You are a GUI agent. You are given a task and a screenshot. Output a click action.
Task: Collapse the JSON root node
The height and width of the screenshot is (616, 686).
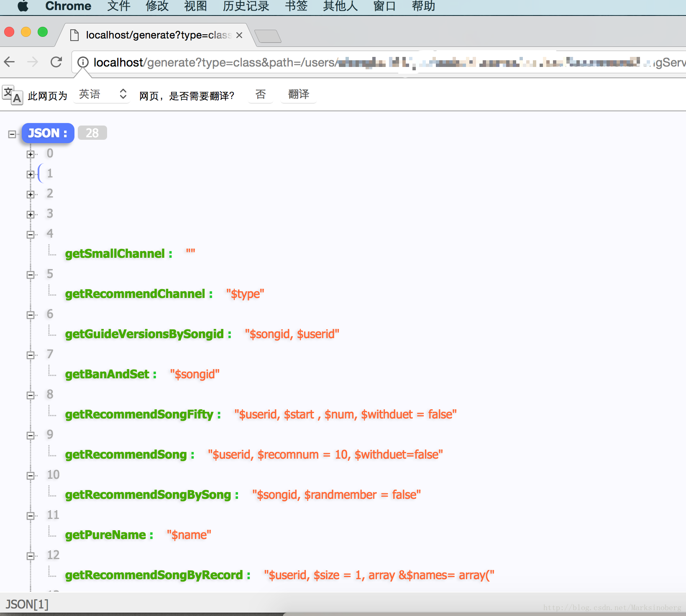point(12,134)
